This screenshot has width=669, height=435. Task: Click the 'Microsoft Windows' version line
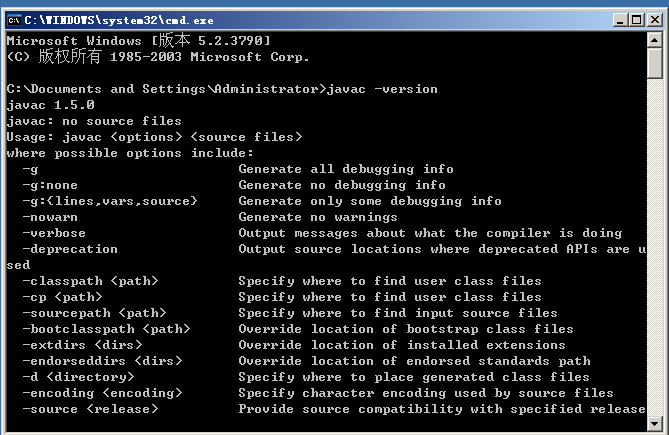pos(138,41)
